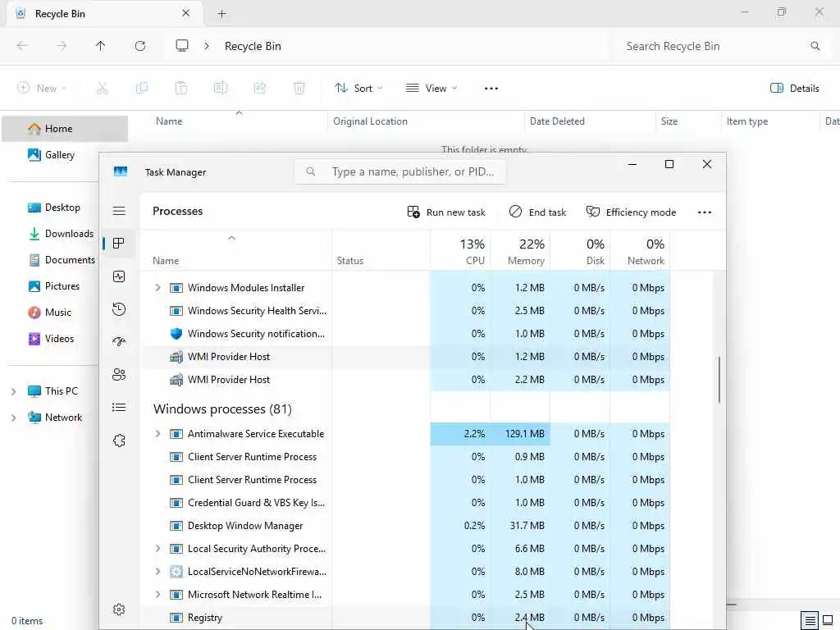Select Desktop Window Manager process
This screenshot has height=630, width=840.
click(405, 526)
